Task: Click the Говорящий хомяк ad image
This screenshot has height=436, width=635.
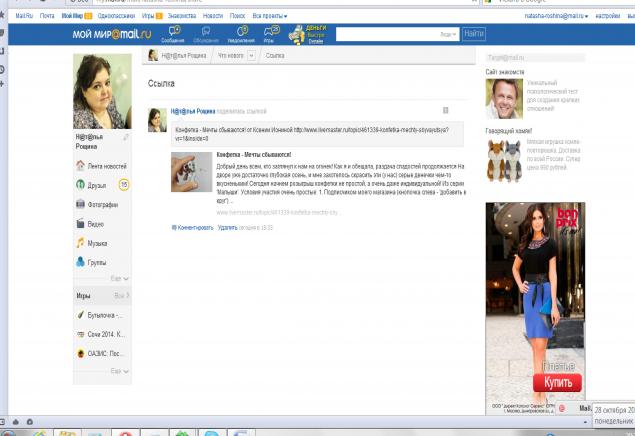Action: (x=504, y=161)
